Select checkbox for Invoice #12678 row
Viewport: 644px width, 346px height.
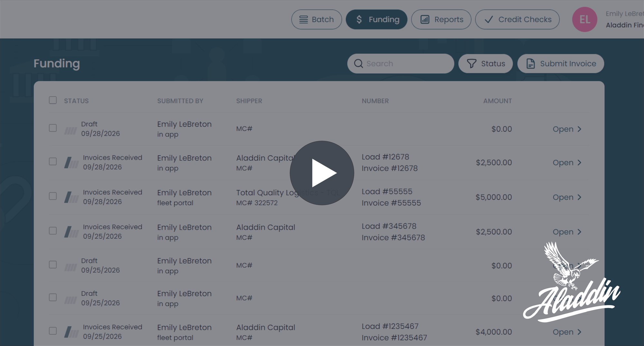click(53, 161)
